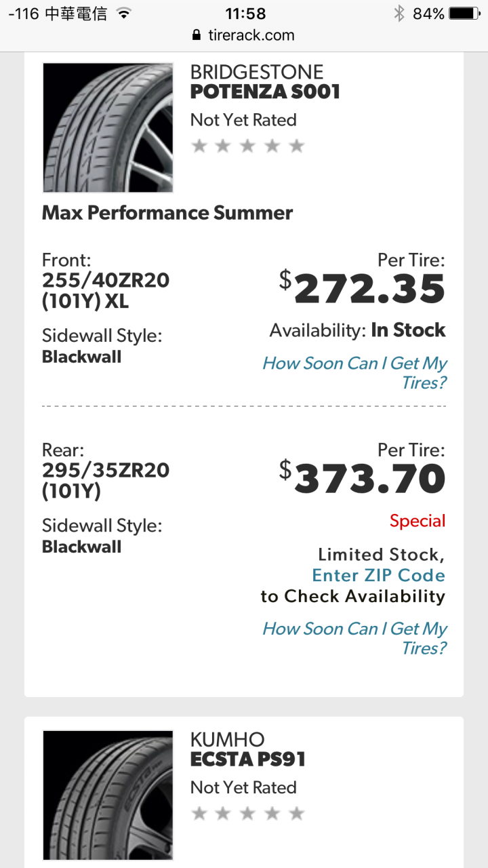Click rear tire How Soon Can I Get My Tires

354,638
